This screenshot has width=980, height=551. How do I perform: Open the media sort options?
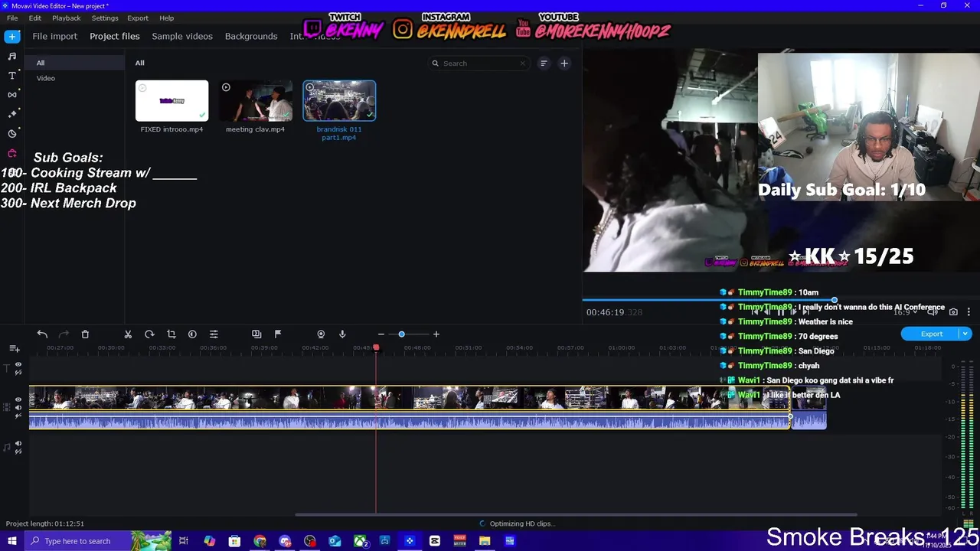click(x=544, y=64)
